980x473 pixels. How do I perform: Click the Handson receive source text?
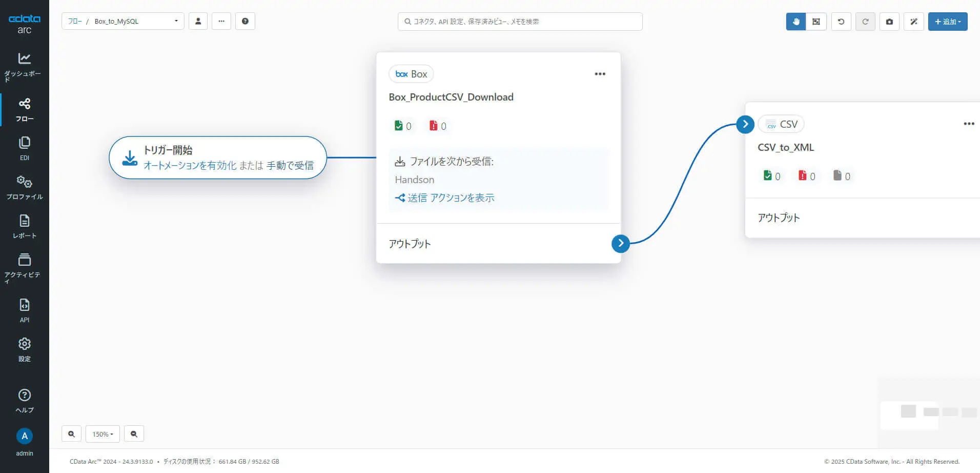[415, 180]
